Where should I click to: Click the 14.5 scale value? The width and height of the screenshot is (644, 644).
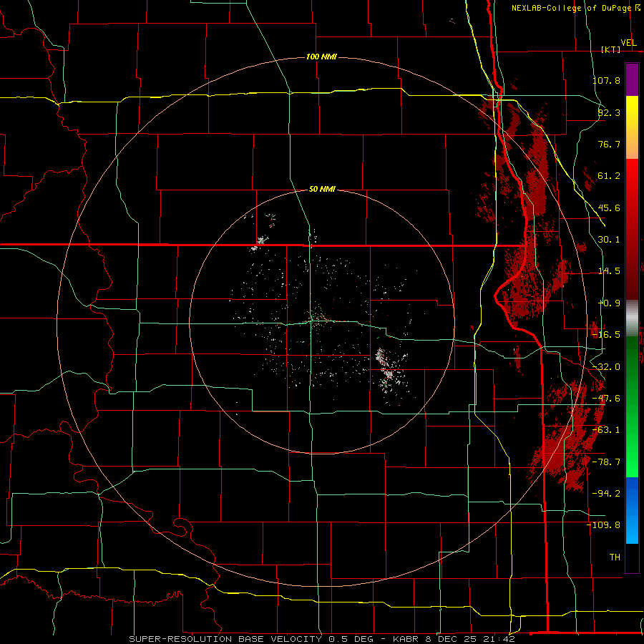tap(609, 271)
